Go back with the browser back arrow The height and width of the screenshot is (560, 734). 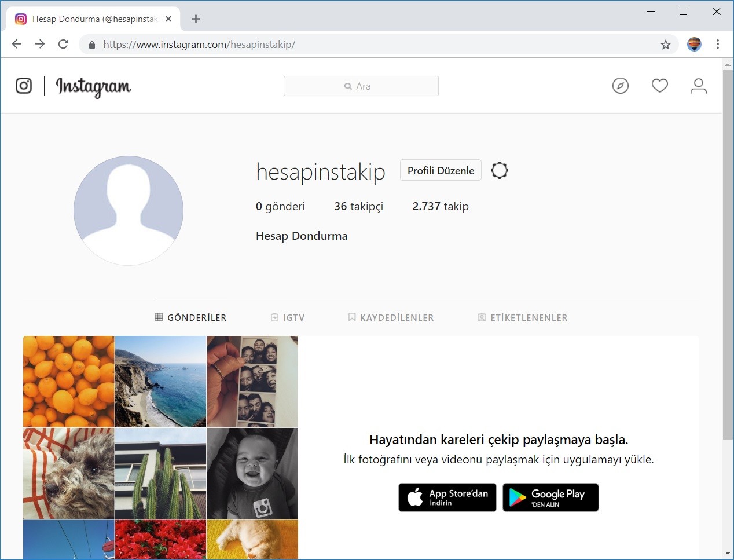[x=17, y=44]
